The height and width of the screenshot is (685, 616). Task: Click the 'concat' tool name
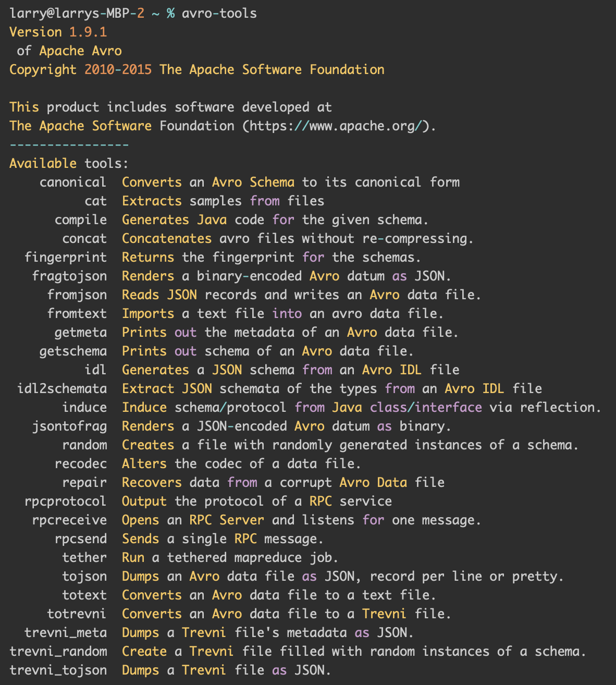pyautogui.click(x=84, y=238)
